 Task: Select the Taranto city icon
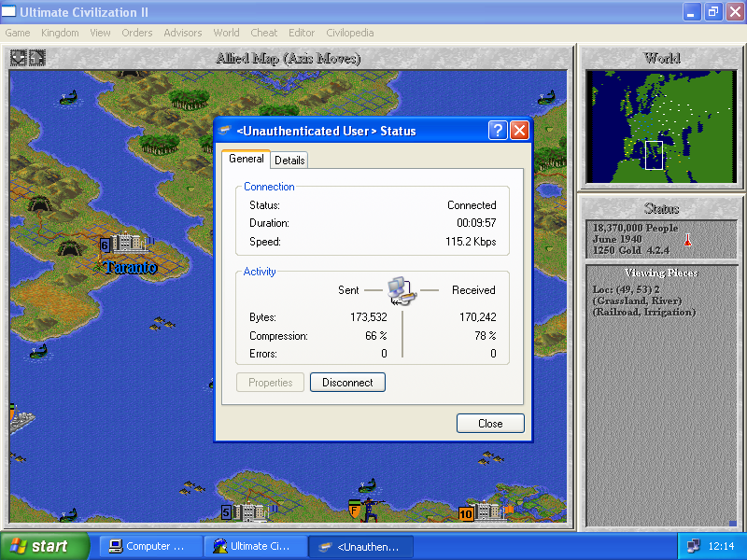pos(130,245)
